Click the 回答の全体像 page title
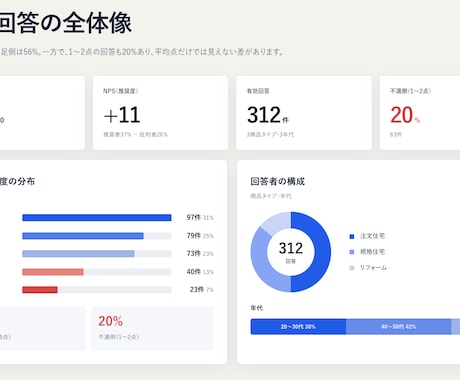 [65, 23]
